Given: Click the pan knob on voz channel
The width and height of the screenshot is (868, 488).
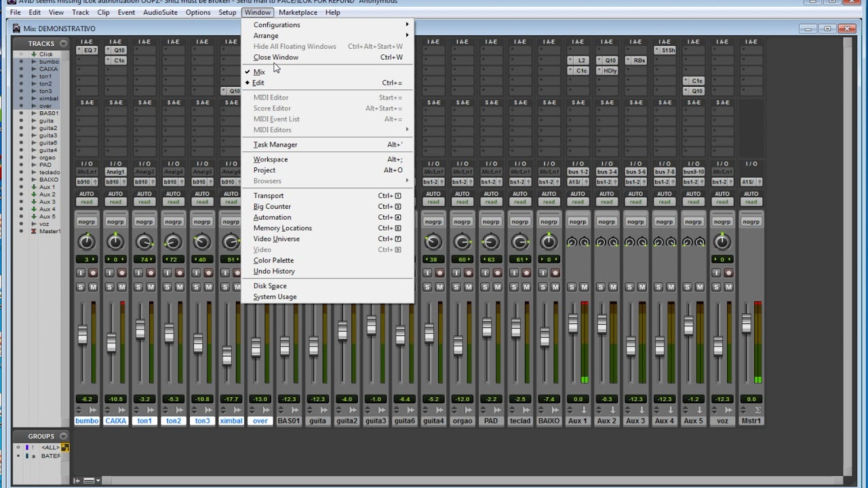Looking at the screenshot, I should click(x=722, y=242).
